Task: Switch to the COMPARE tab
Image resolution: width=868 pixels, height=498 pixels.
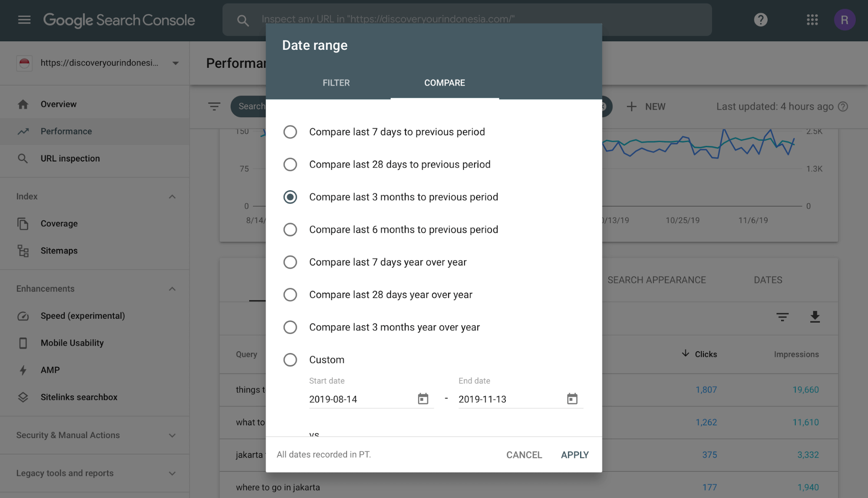Action: [x=444, y=82]
